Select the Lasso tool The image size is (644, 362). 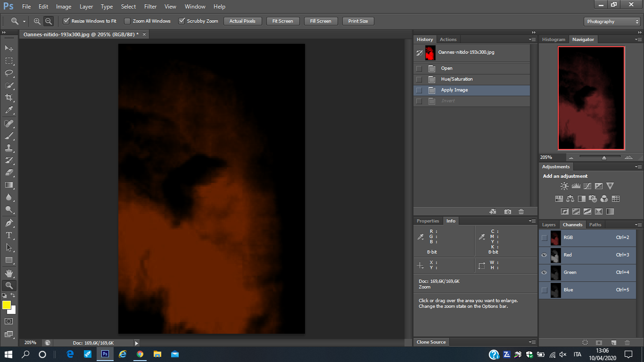pos(9,73)
